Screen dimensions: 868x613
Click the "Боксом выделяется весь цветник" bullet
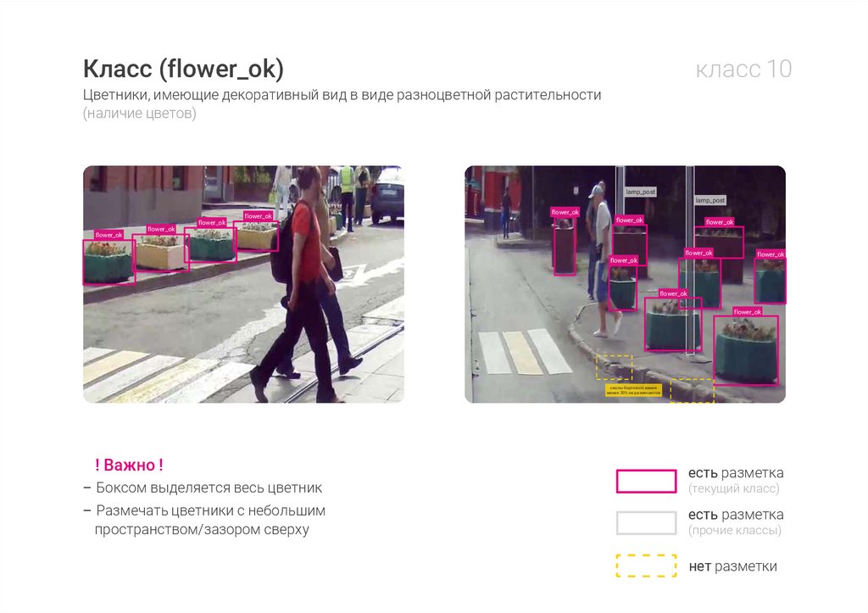[209, 488]
